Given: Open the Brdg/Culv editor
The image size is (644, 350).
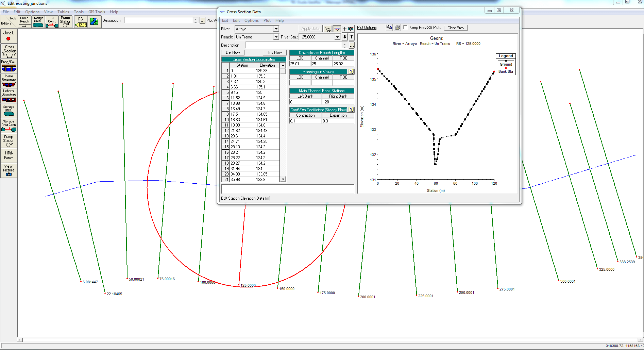Looking at the screenshot, I should click(x=9, y=66).
